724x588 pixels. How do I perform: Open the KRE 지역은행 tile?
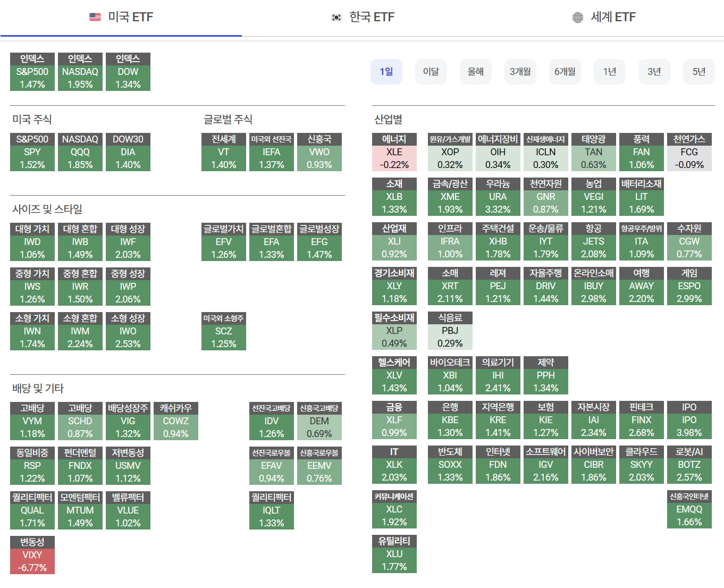click(498, 420)
